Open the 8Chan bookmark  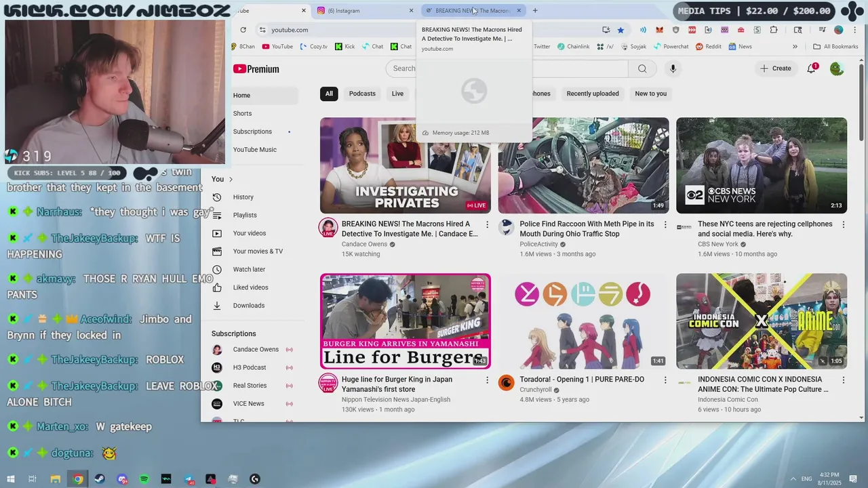242,47
